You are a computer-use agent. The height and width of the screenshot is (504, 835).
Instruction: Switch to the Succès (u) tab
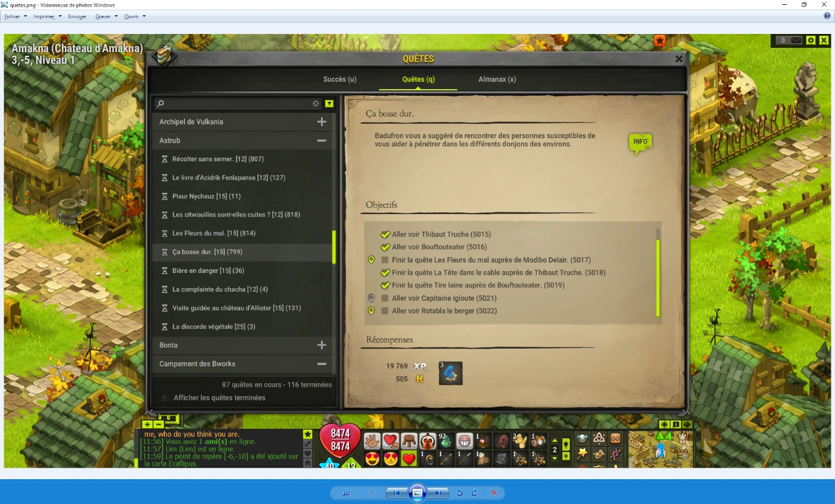340,79
